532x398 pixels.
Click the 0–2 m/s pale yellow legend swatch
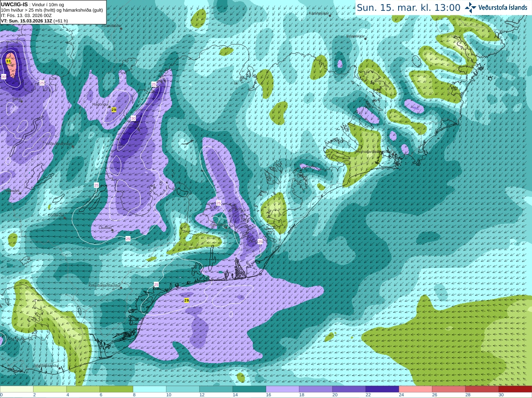[17, 389]
